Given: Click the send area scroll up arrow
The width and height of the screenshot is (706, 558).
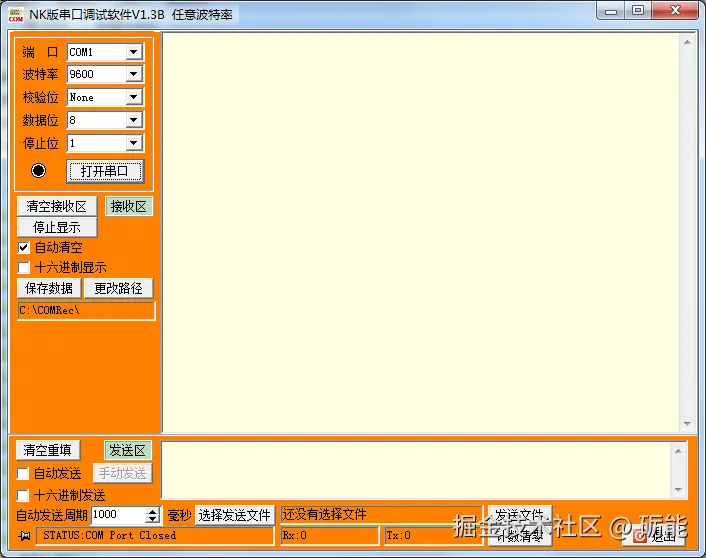Looking at the screenshot, I should tap(678, 451).
